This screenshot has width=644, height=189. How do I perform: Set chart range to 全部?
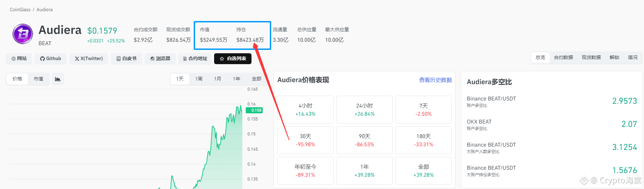[257, 79]
